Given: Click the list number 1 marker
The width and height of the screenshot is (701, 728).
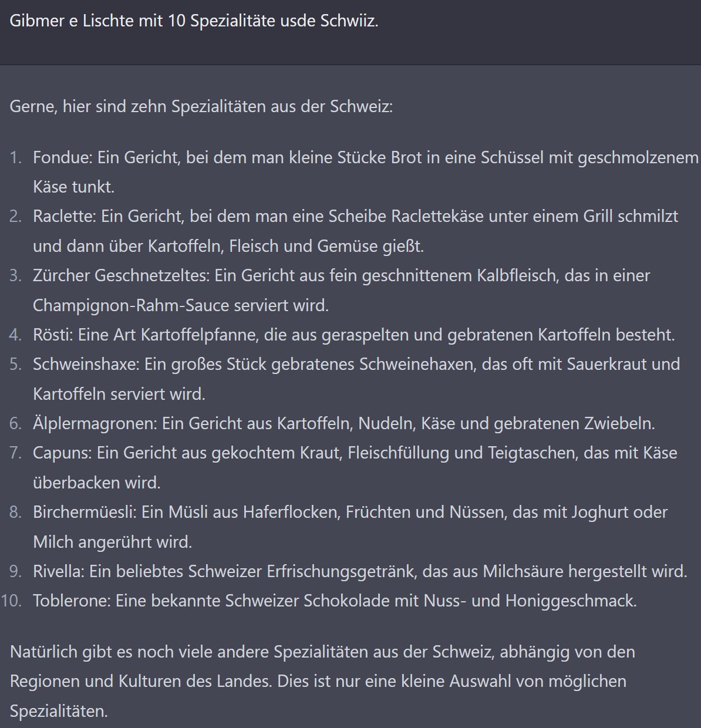Looking at the screenshot, I should [x=16, y=157].
